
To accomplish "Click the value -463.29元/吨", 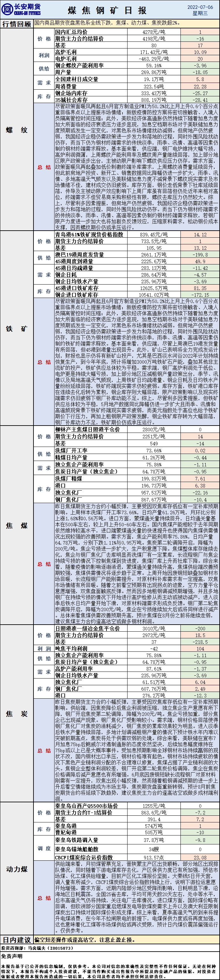I will click(154, 59).
